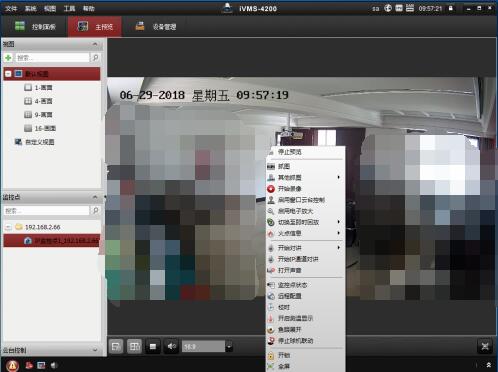The height and width of the screenshot is (372, 498).
Task: Collapse the 监控点 panel chevron
Action: (x=95, y=197)
